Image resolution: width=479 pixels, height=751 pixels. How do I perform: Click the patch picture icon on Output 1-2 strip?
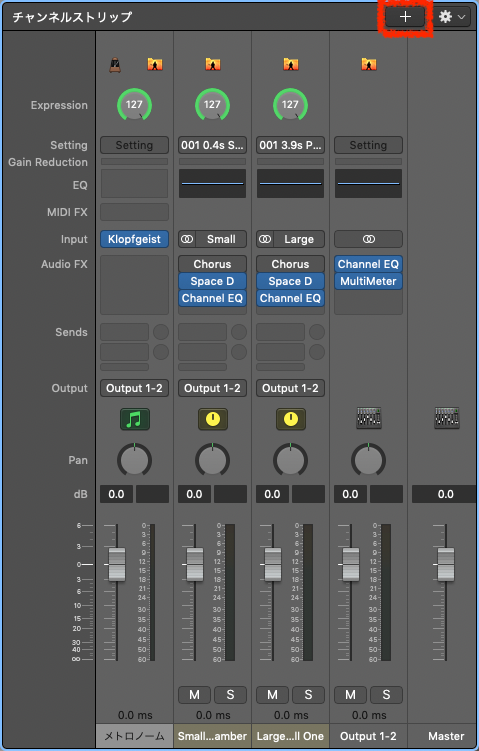pos(369,64)
